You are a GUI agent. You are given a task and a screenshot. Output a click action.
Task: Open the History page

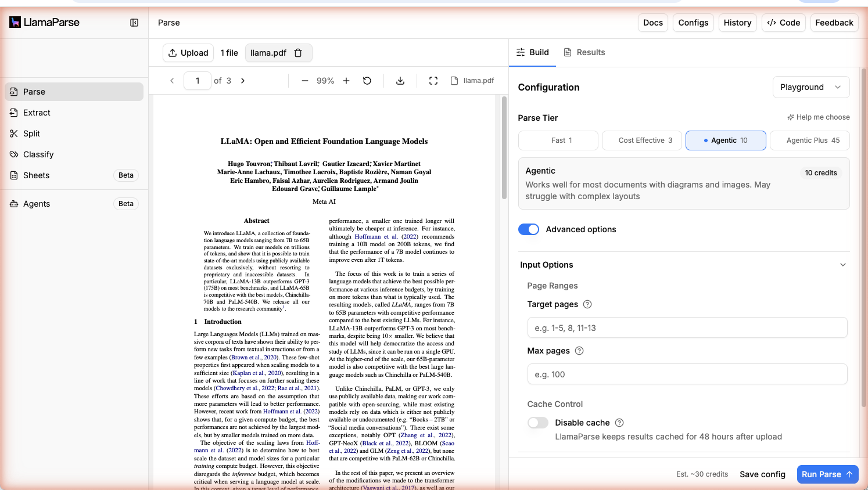pos(737,22)
